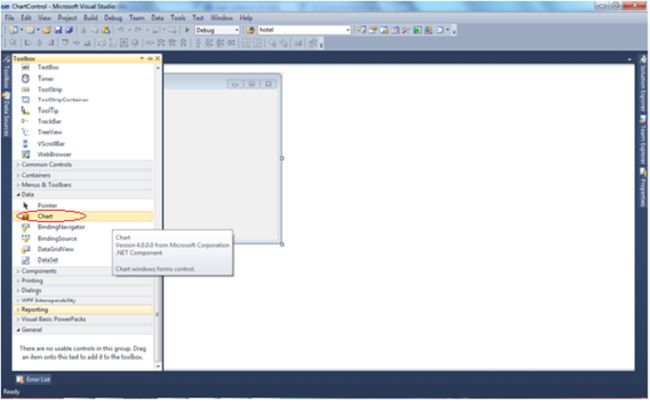Expand the Common Controls group
The image size is (650, 402).
point(18,165)
